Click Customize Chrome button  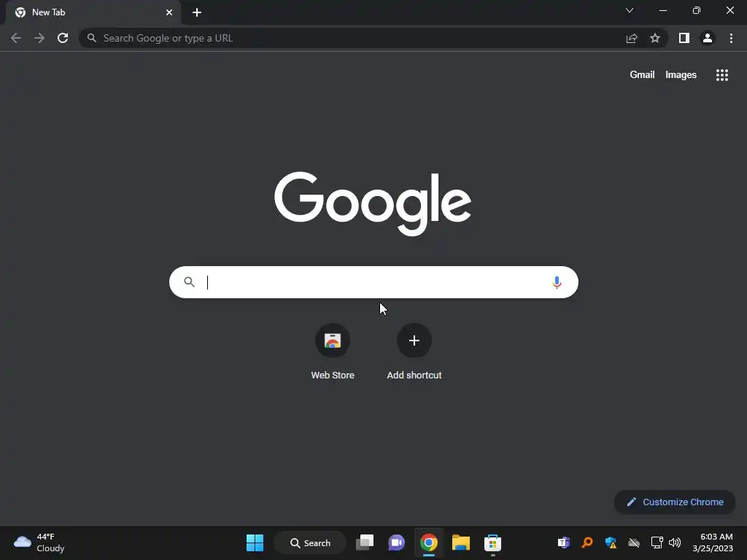(675, 502)
